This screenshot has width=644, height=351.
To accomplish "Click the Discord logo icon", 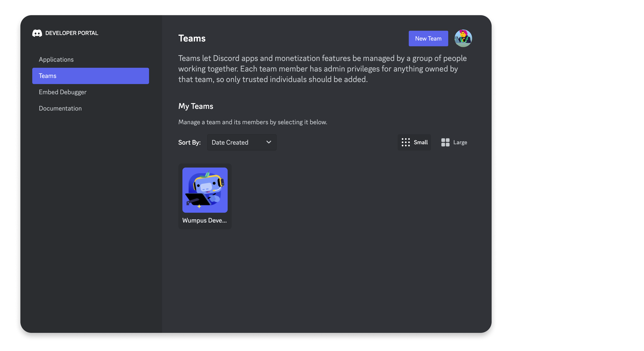I will [x=37, y=33].
